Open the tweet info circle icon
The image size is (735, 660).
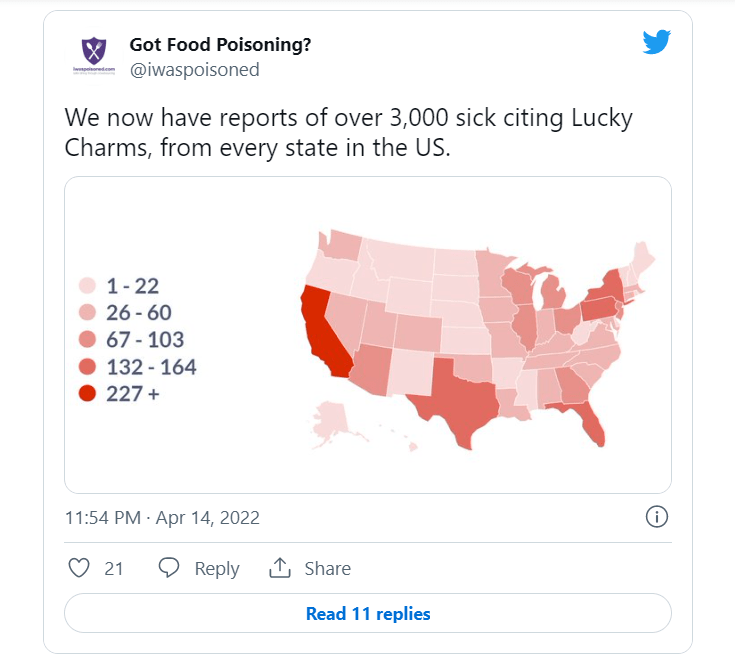(x=657, y=517)
